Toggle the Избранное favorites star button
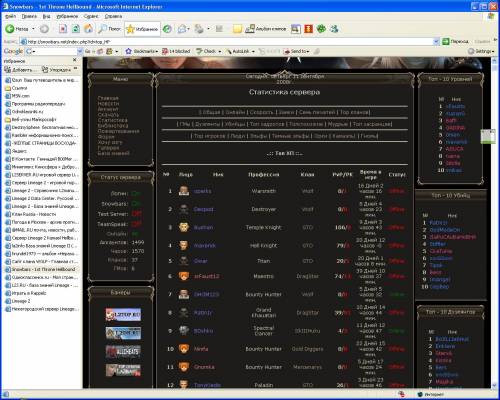This screenshot has height=400, width=500. pyautogui.click(x=142, y=29)
